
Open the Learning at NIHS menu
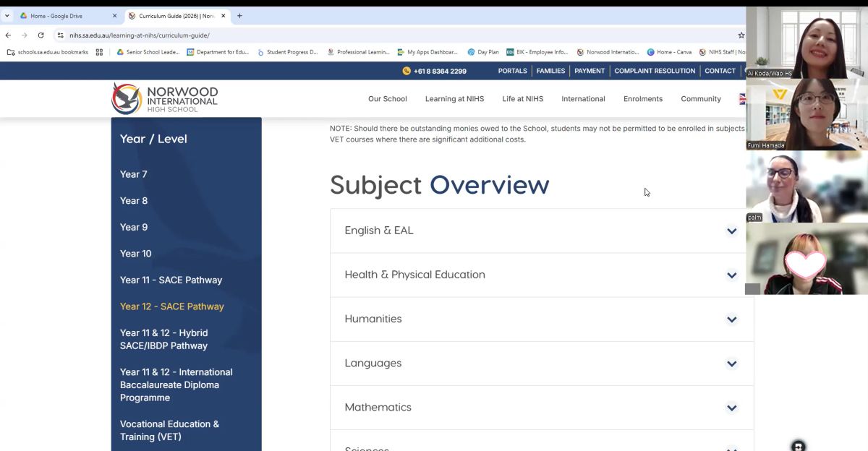point(454,99)
